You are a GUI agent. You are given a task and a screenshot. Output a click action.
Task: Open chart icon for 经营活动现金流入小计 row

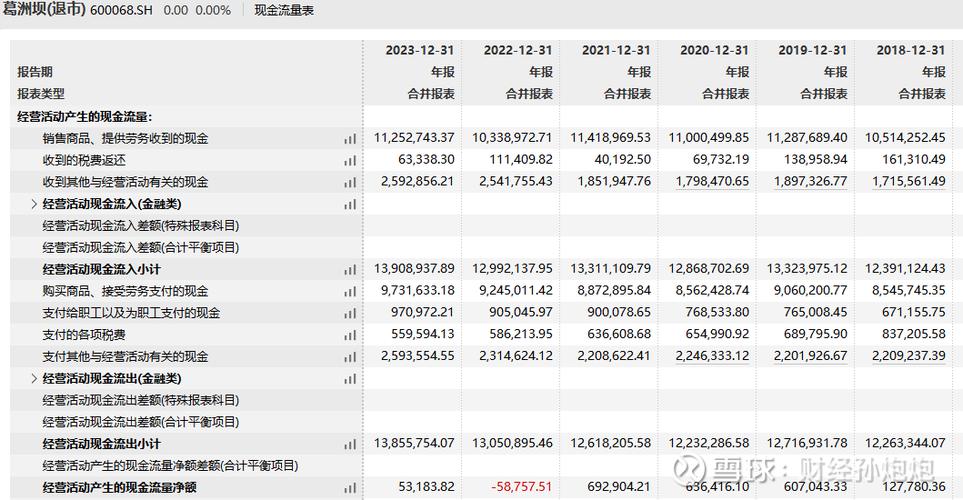pyautogui.click(x=350, y=270)
